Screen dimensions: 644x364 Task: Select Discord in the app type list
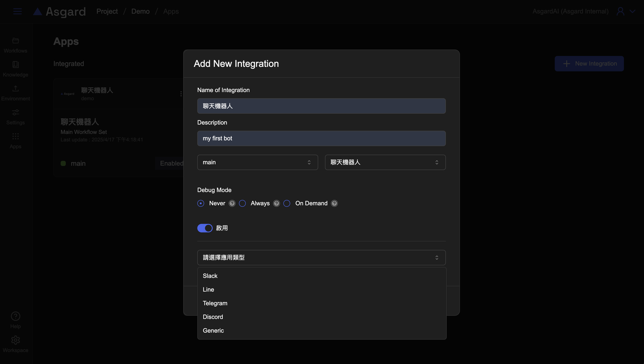213,317
